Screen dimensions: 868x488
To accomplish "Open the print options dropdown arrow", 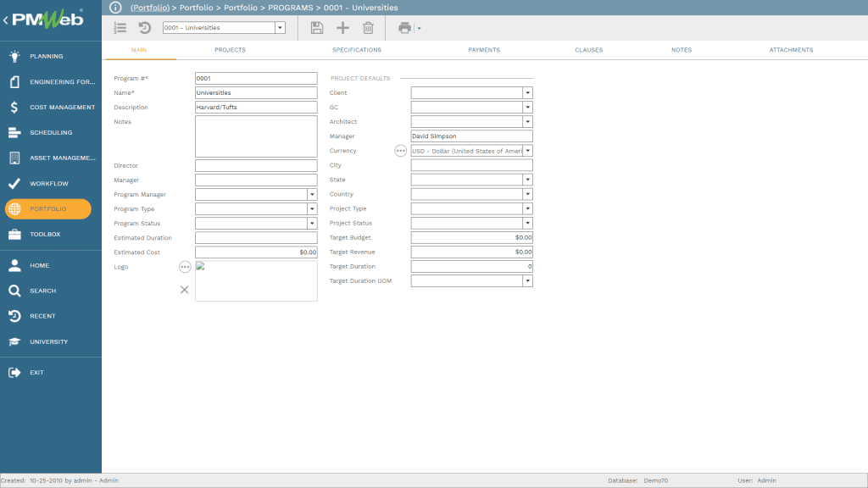I will 418,27.
